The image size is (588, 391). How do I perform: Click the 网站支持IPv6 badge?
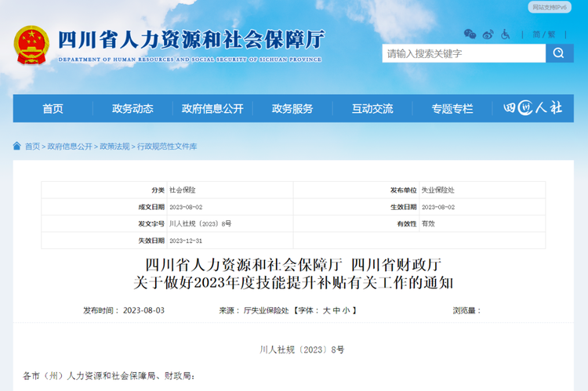coord(550,7)
